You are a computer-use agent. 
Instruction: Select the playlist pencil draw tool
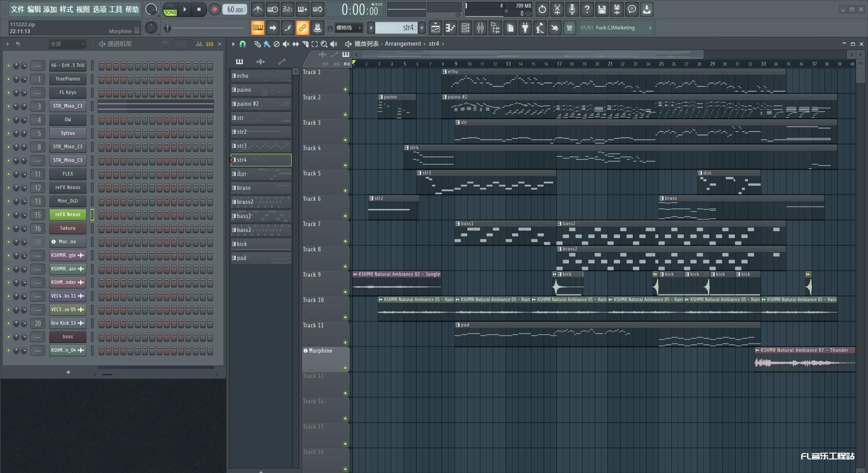(257, 44)
